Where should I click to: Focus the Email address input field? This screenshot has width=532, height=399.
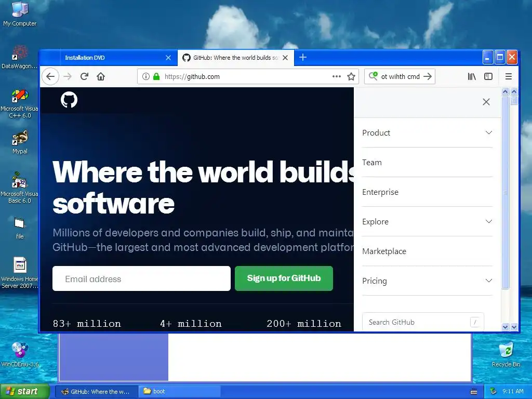(141, 278)
